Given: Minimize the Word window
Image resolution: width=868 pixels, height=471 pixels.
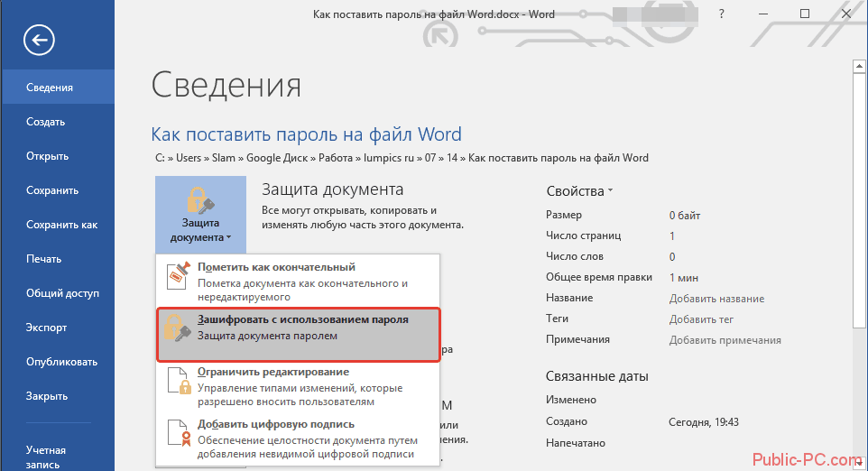Looking at the screenshot, I should coord(763,14).
